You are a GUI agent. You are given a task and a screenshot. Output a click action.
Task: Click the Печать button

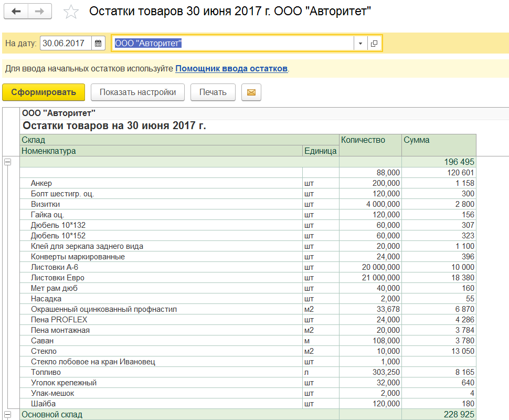point(213,92)
